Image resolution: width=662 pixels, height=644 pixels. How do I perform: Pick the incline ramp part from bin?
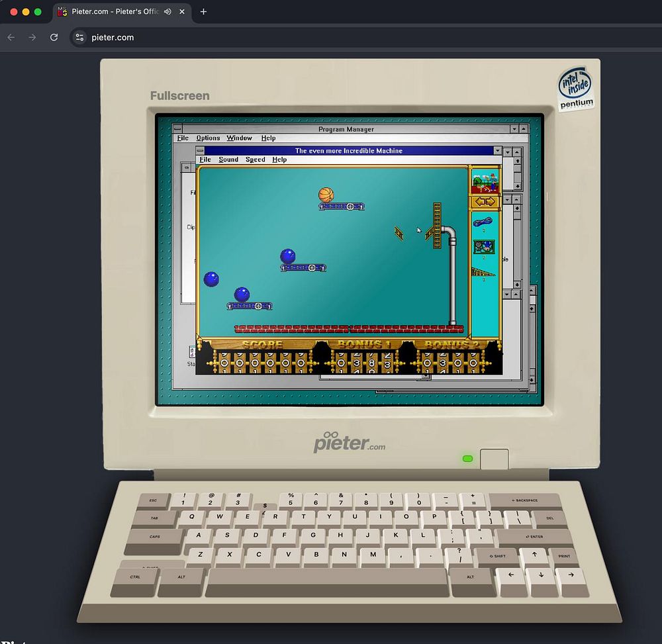[483, 272]
